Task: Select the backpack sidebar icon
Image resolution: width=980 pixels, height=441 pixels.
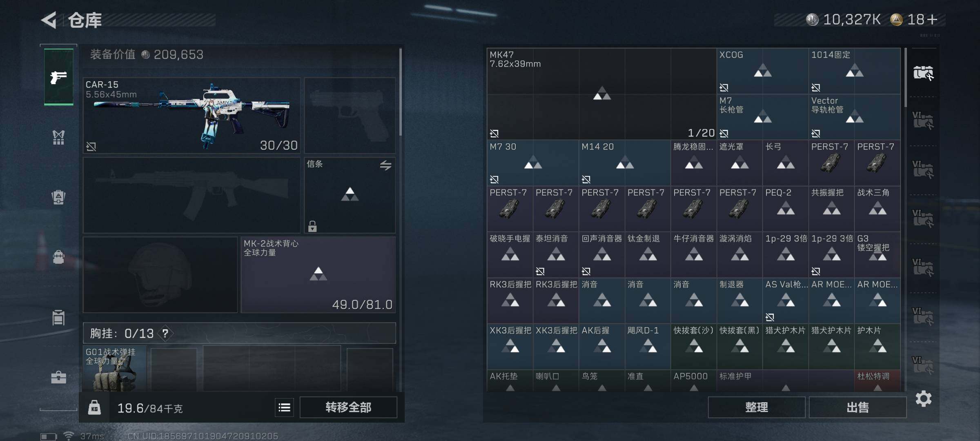Action: (58, 257)
